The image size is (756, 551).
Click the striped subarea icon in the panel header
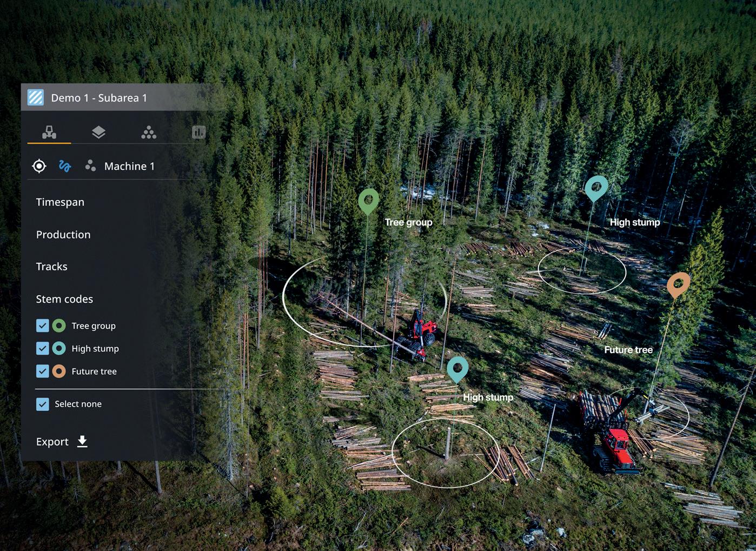coord(36,98)
